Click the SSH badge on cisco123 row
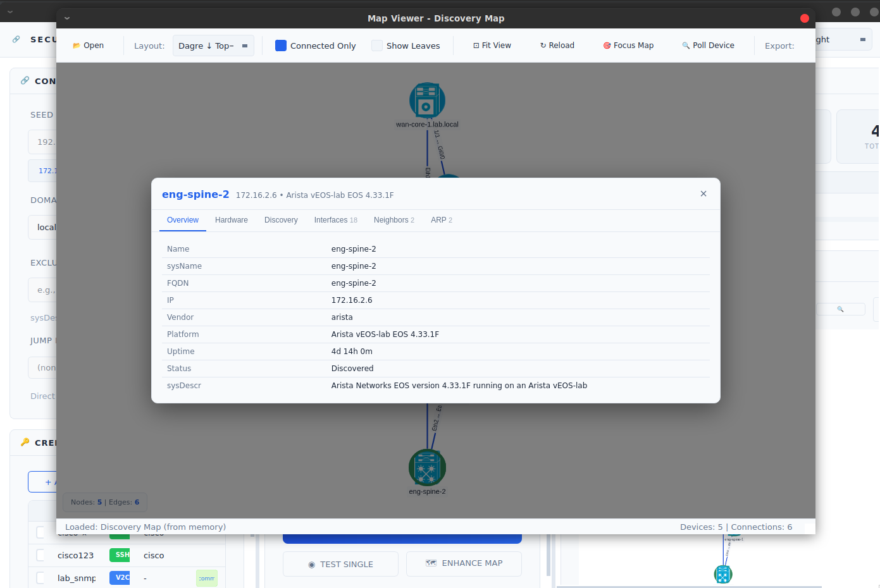 120,555
